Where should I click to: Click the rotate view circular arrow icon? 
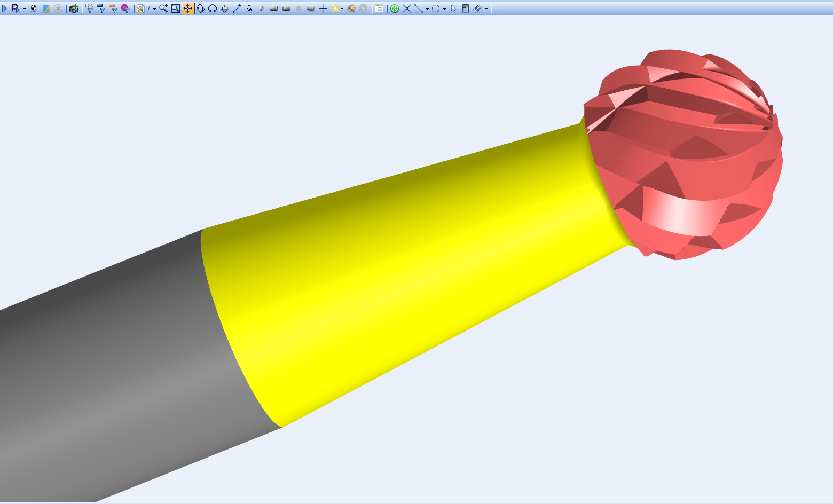pos(200,9)
